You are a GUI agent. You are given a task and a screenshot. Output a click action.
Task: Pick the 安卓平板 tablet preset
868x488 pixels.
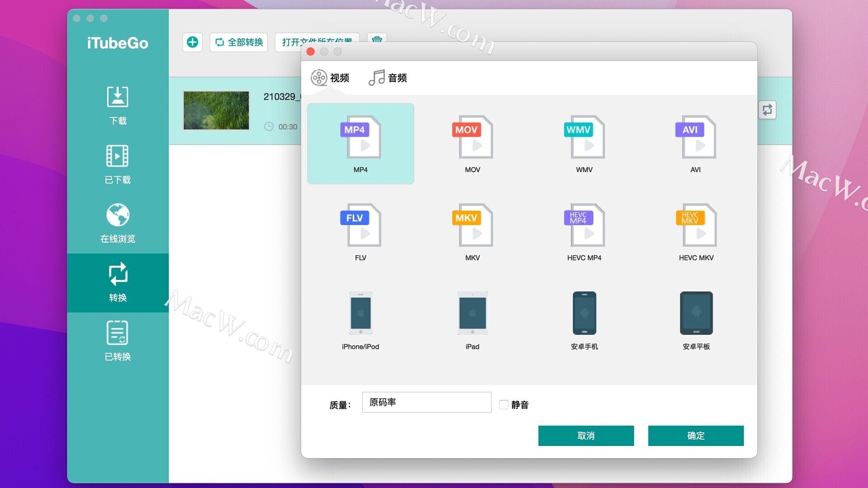tap(696, 320)
